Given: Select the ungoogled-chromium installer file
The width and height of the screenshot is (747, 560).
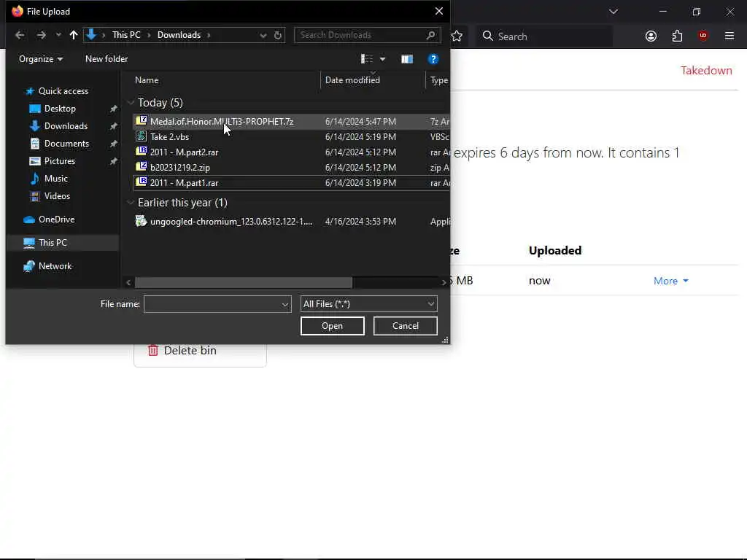Looking at the screenshot, I should point(291,222).
